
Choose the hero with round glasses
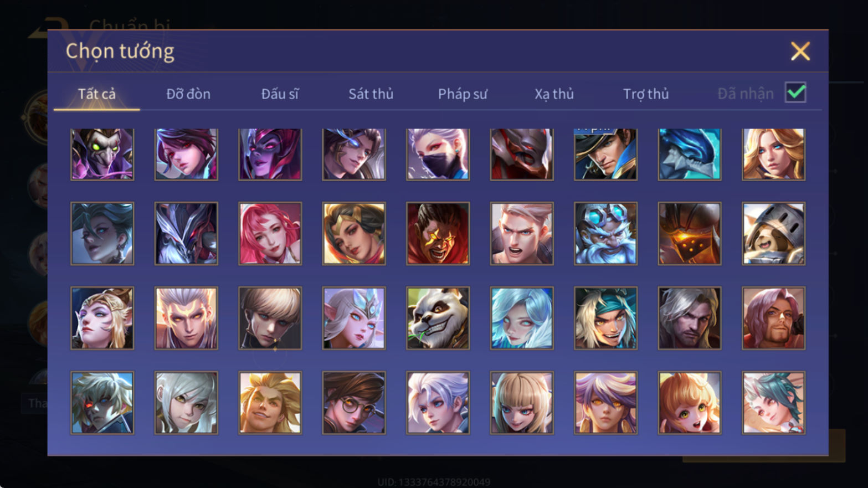[x=354, y=403]
